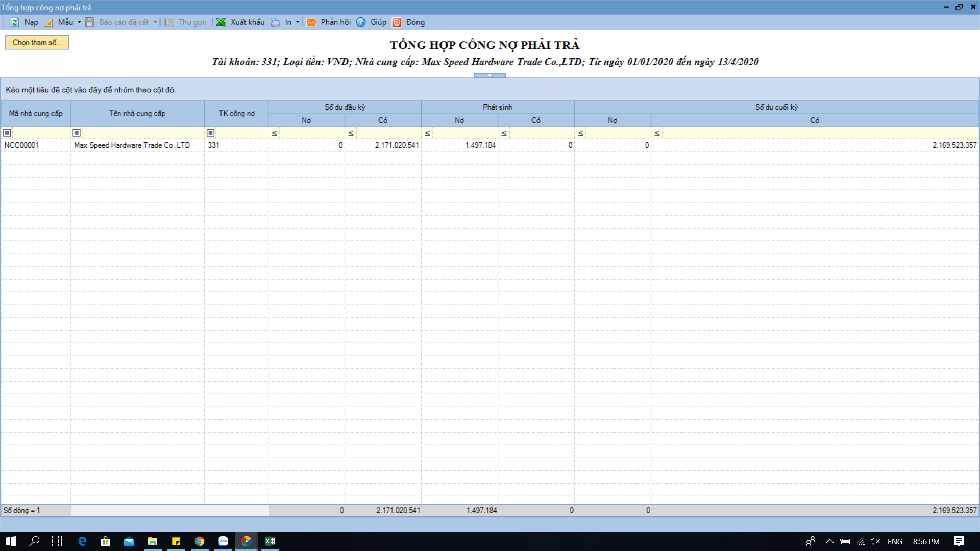
Task: Click the printer In icon
Action: pos(276,22)
